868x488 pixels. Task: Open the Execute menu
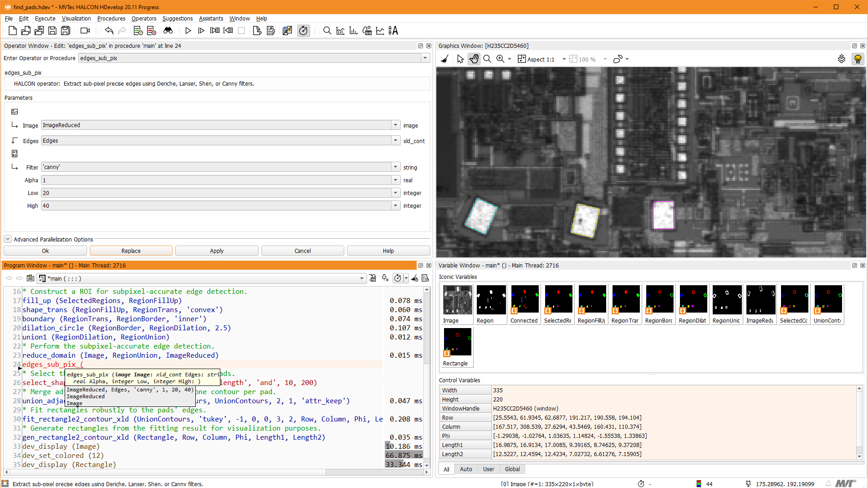point(45,19)
